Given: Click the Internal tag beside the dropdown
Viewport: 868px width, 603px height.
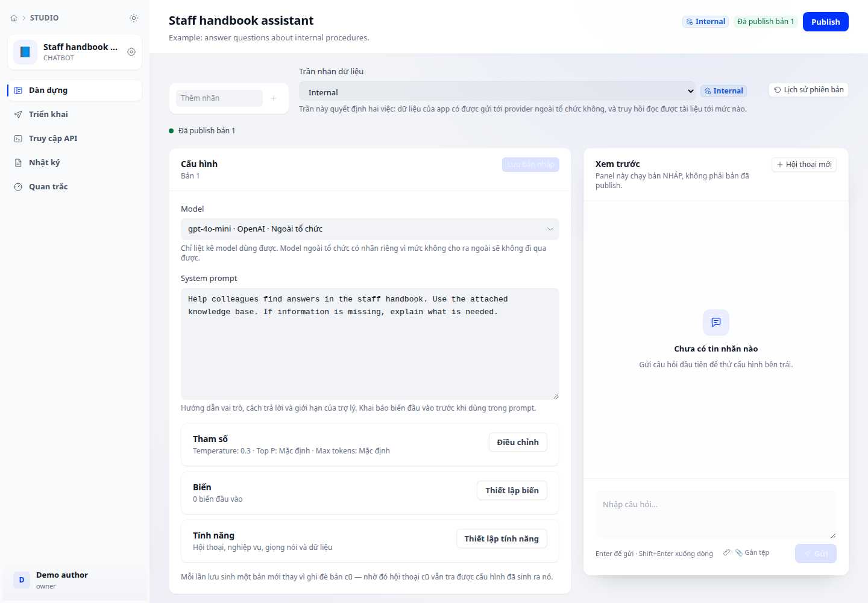Looking at the screenshot, I should click(723, 91).
